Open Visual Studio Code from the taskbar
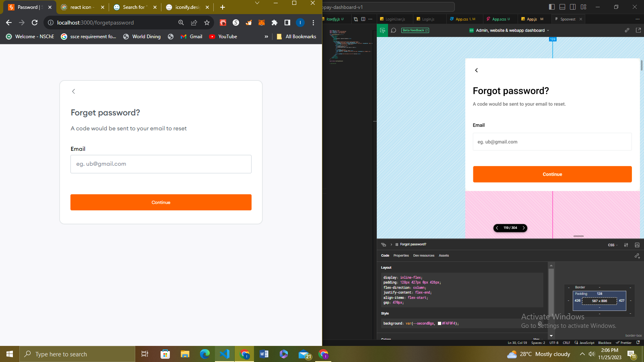Screen dimensions: 644x362 (224, 354)
